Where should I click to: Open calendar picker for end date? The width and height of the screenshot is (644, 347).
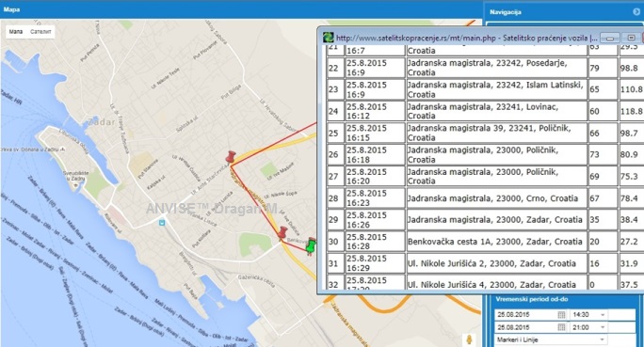(561, 327)
